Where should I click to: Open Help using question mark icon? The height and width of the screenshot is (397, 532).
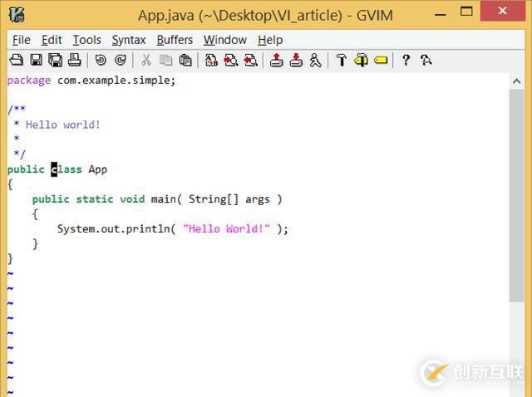coord(406,60)
